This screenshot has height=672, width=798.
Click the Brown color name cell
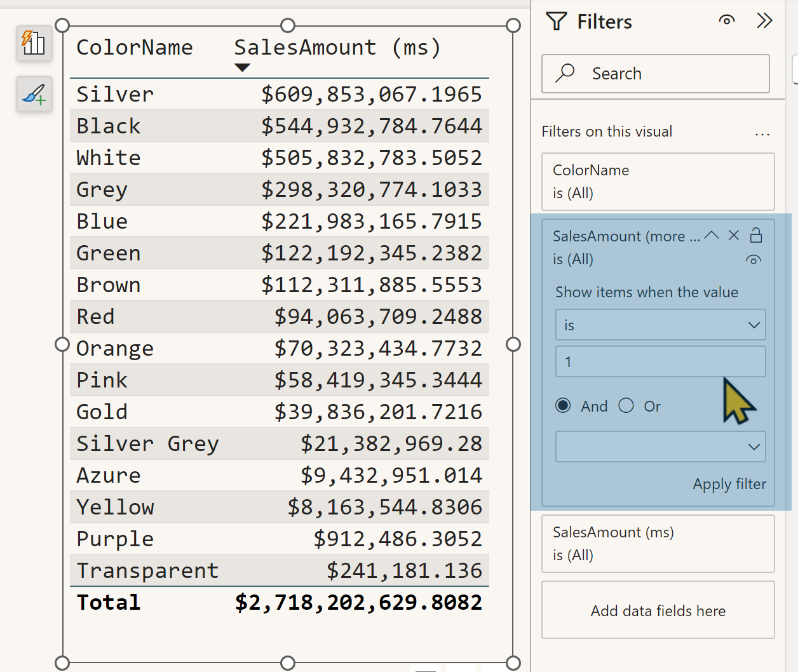(x=109, y=285)
